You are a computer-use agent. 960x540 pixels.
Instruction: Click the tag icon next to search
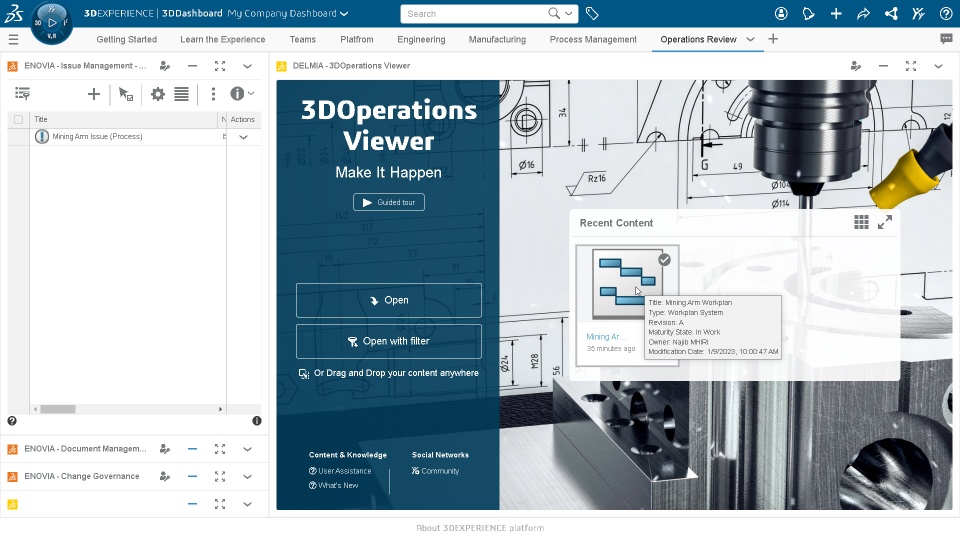[592, 13]
